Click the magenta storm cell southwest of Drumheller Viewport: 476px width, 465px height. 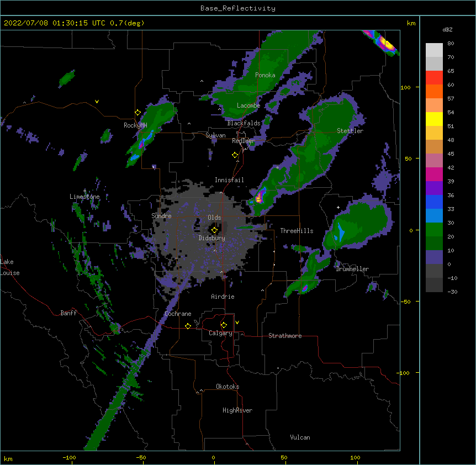(x=305, y=288)
